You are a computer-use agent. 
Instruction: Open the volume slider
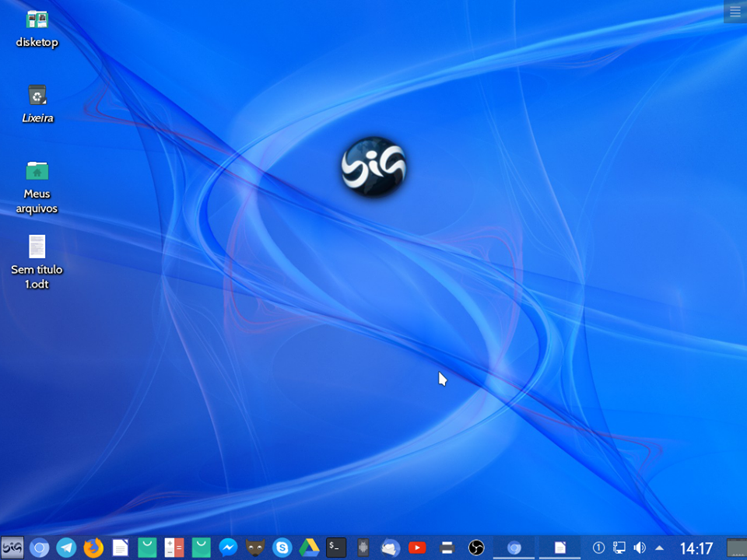(638, 547)
